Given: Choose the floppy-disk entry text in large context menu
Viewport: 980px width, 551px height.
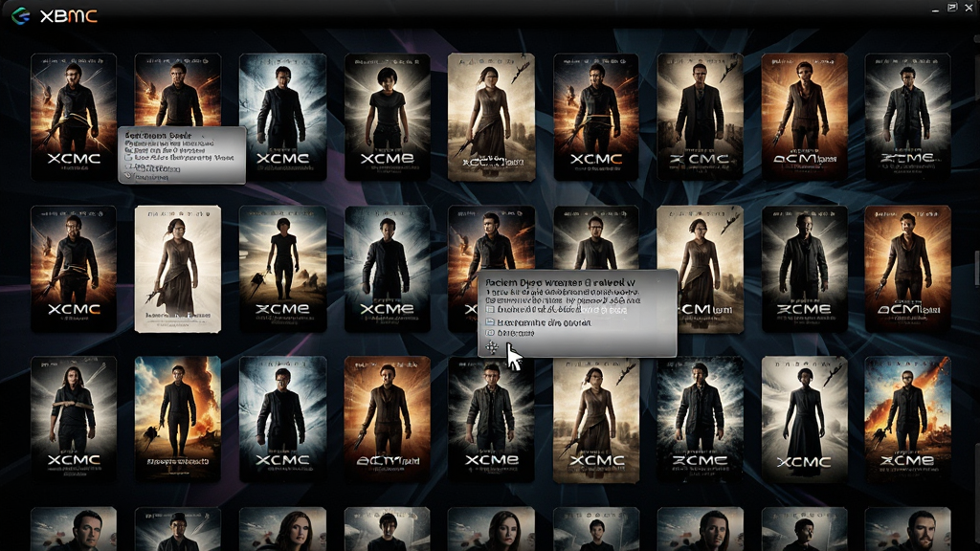Looking at the screenshot, I should [544, 322].
